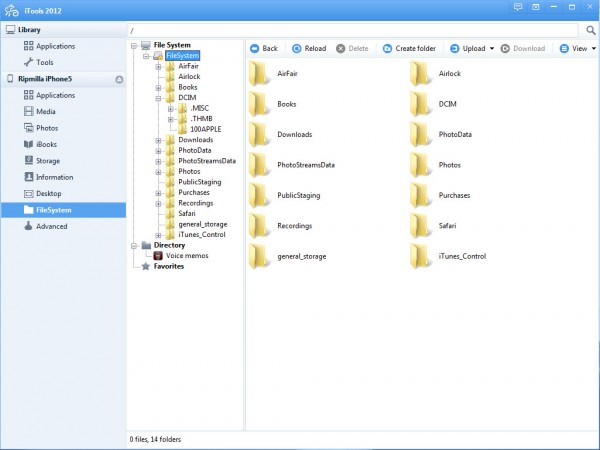This screenshot has width=600, height=450.
Task: Open Photos section in sidebar
Action: (41, 128)
